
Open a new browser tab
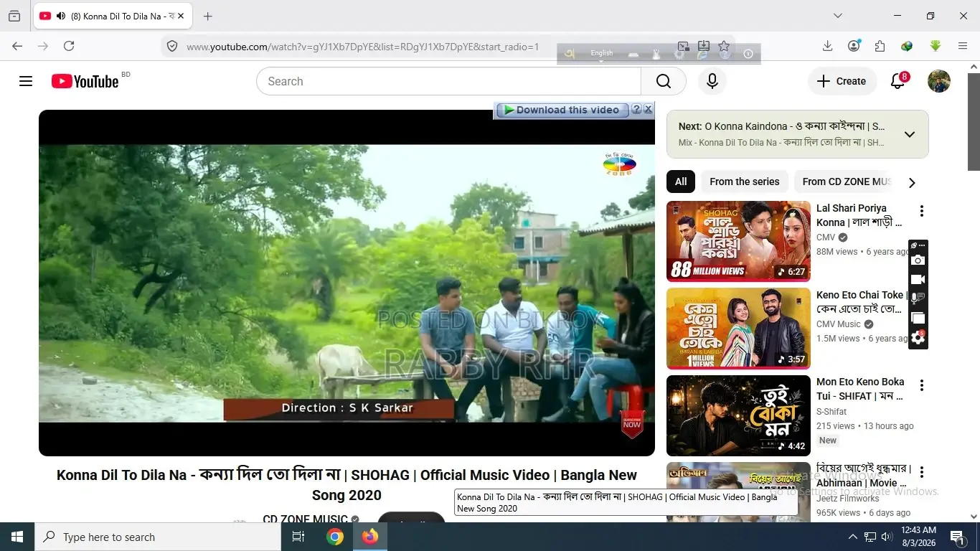point(208,16)
